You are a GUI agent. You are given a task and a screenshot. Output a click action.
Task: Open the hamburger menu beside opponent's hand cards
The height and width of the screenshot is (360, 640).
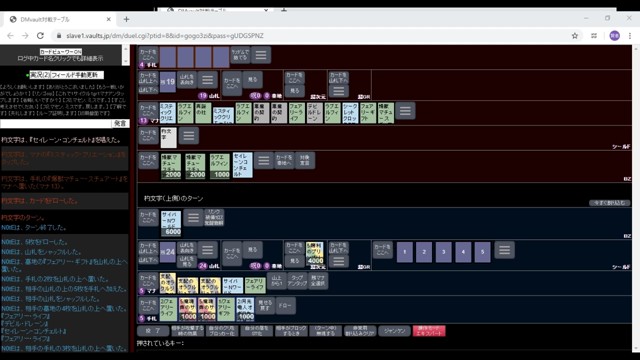pos(261,55)
